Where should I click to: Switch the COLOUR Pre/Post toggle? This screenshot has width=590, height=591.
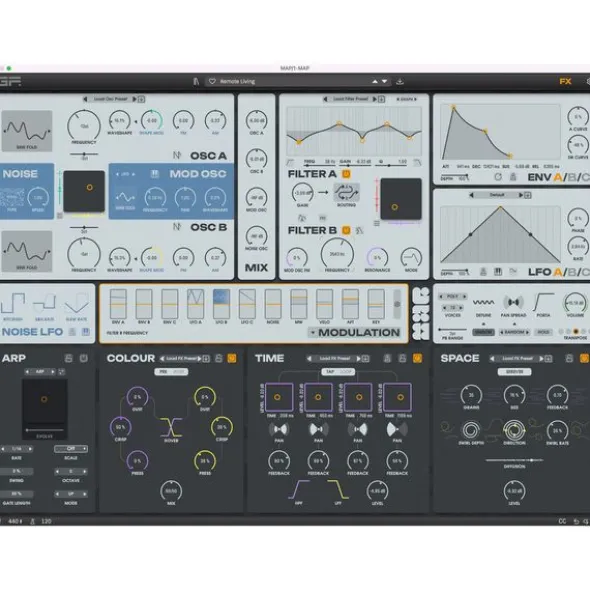[171, 372]
